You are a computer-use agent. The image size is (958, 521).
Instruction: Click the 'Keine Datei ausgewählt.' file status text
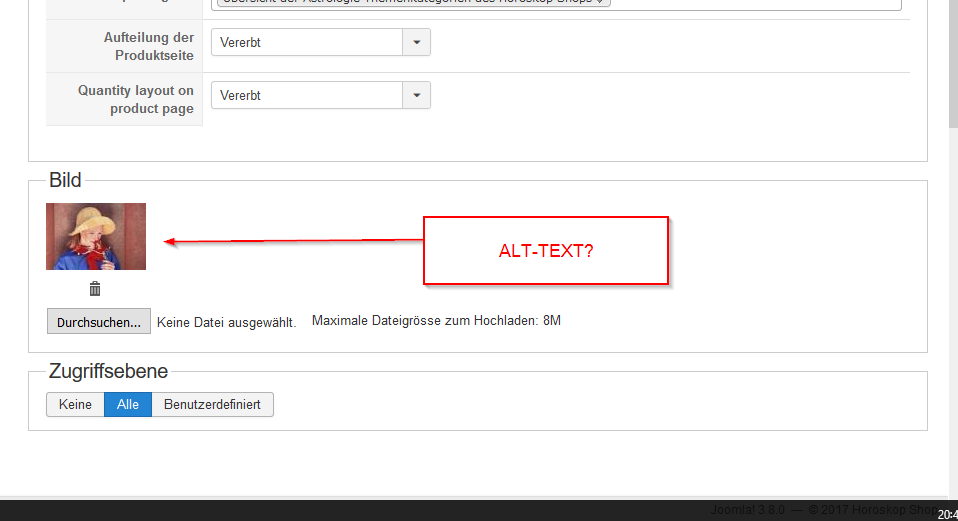[227, 322]
